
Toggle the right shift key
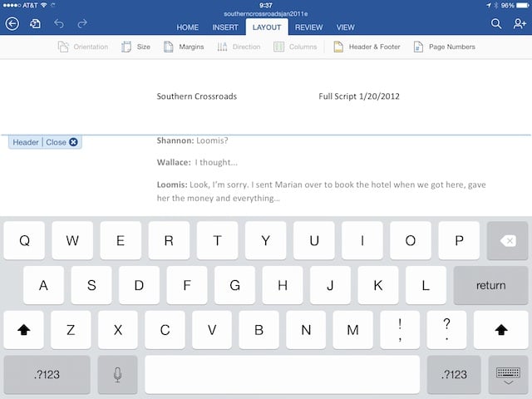click(501, 330)
